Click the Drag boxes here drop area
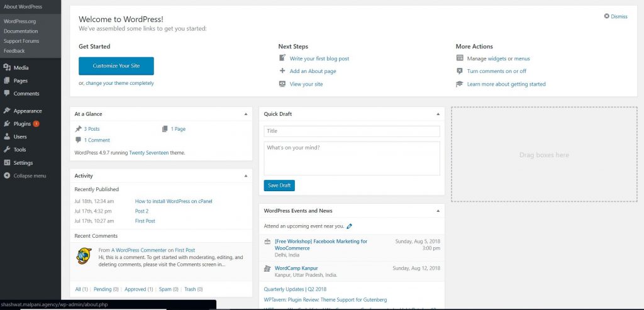The height and width of the screenshot is (310, 644). (544, 155)
